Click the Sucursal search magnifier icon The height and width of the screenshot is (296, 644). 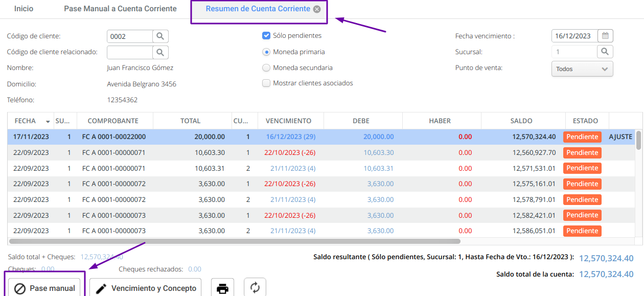(605, 52)
